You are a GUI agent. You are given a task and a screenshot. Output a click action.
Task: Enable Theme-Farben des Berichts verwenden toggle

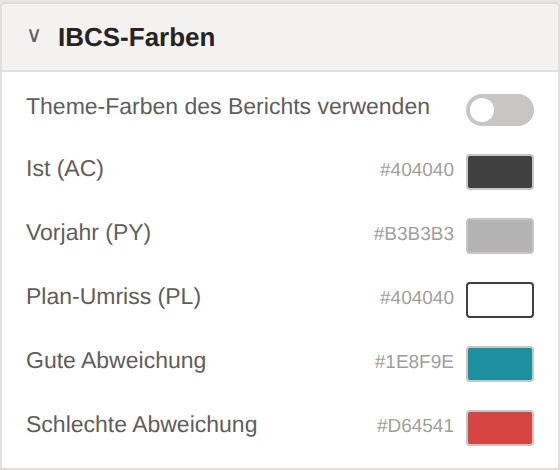pos(500,110)
